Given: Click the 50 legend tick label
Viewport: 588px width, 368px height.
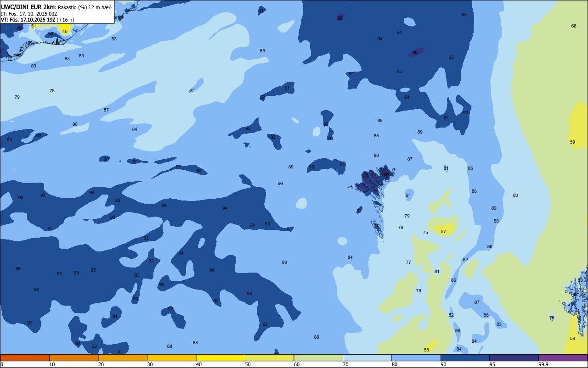Looking at the screenshot, I should pos(248,364).
